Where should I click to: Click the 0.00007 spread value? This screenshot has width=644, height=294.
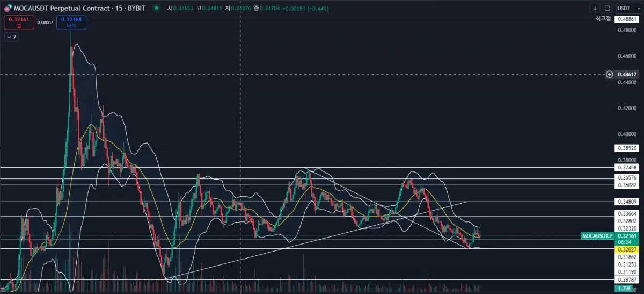click(x=45, y=22)
